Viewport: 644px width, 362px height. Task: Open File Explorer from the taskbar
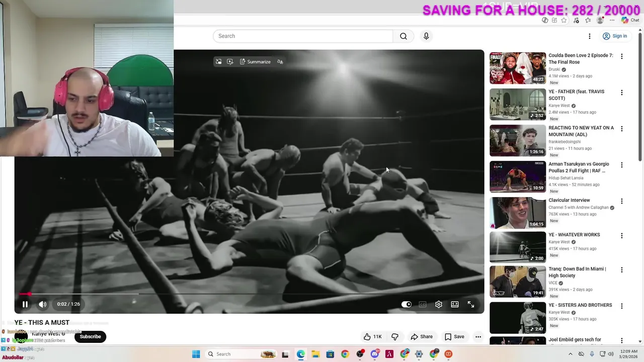315,354
